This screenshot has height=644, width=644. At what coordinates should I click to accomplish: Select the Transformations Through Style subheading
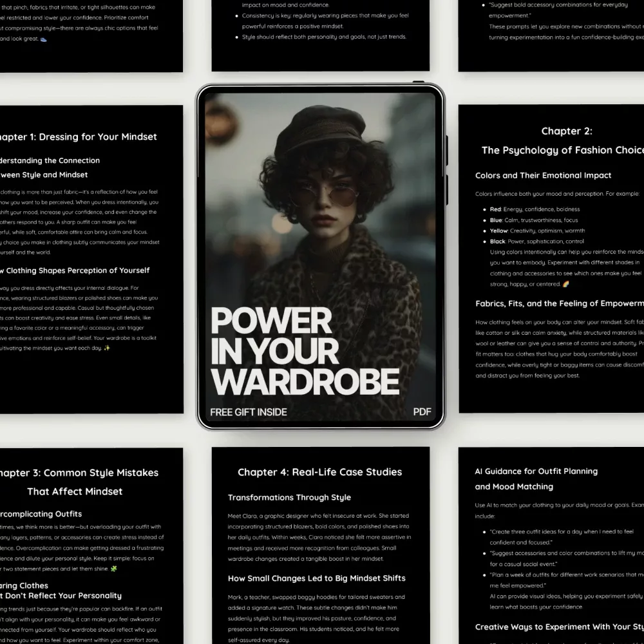[289, 497]
